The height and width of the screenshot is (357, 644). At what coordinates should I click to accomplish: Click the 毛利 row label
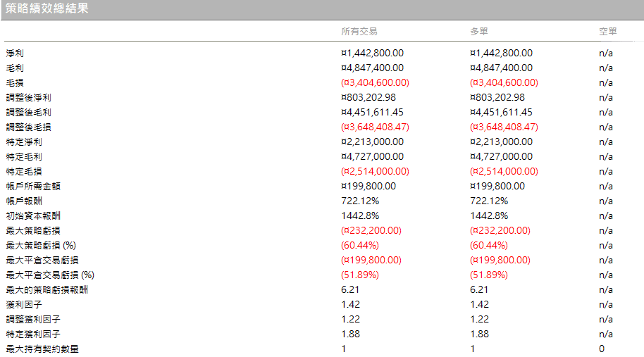point(15,68)
